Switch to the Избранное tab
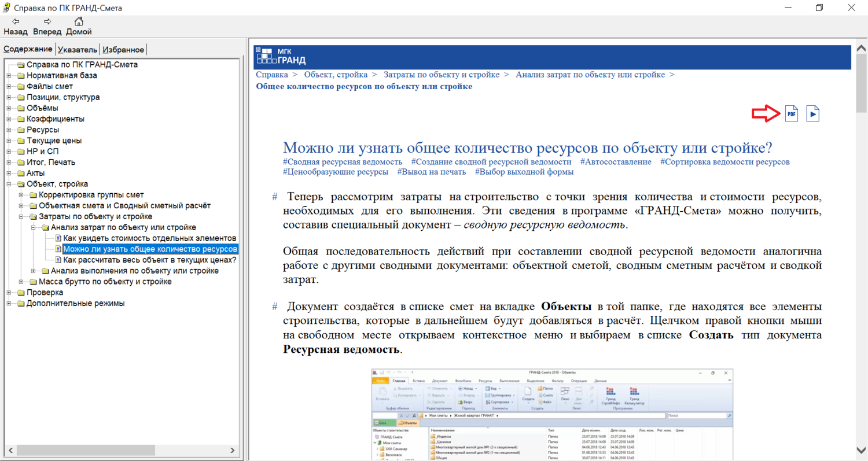The width and height of the screenshot is (868, 461). click(x=123, y=50)
